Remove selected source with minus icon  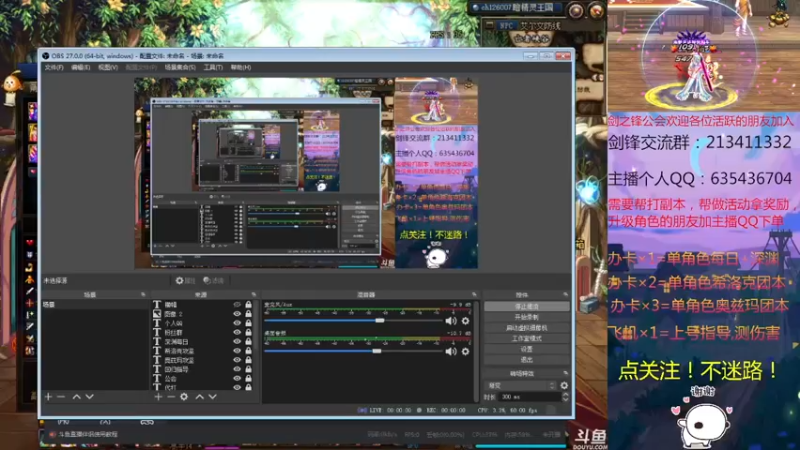pos(171,396)
